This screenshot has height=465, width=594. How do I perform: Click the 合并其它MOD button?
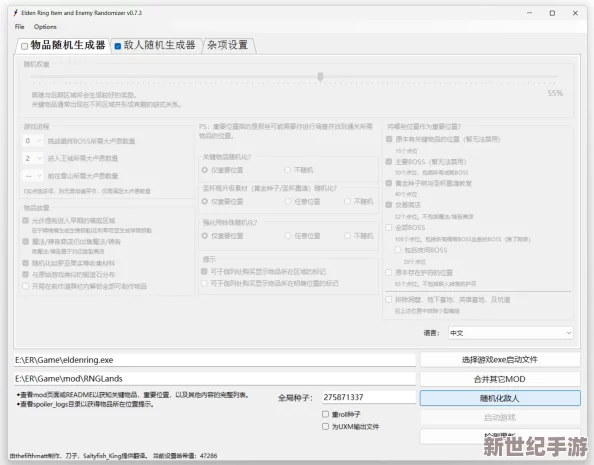pyautogui.click(x=500, y=379)
